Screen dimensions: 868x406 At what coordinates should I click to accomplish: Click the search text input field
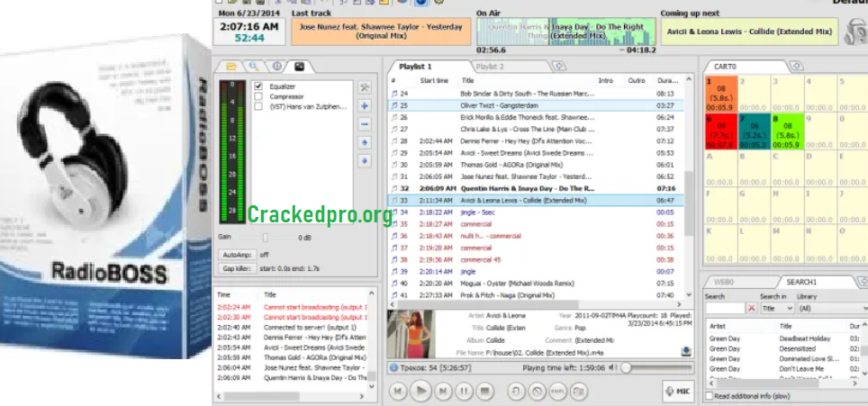pyautogui.click(x=725, y=308)
